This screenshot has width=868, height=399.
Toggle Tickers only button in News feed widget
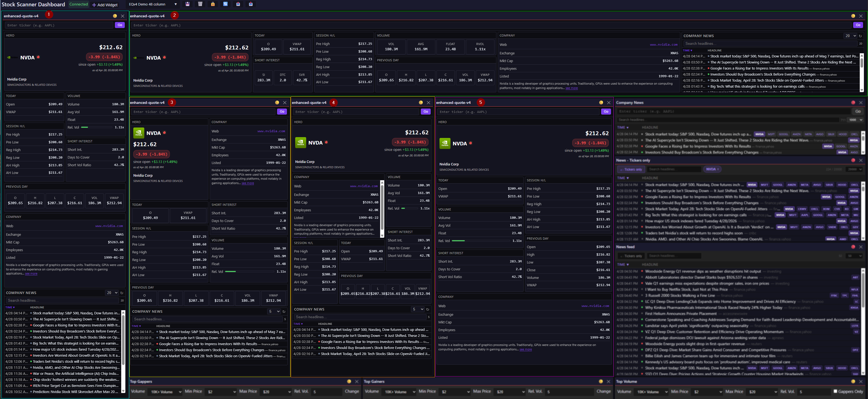632,256
